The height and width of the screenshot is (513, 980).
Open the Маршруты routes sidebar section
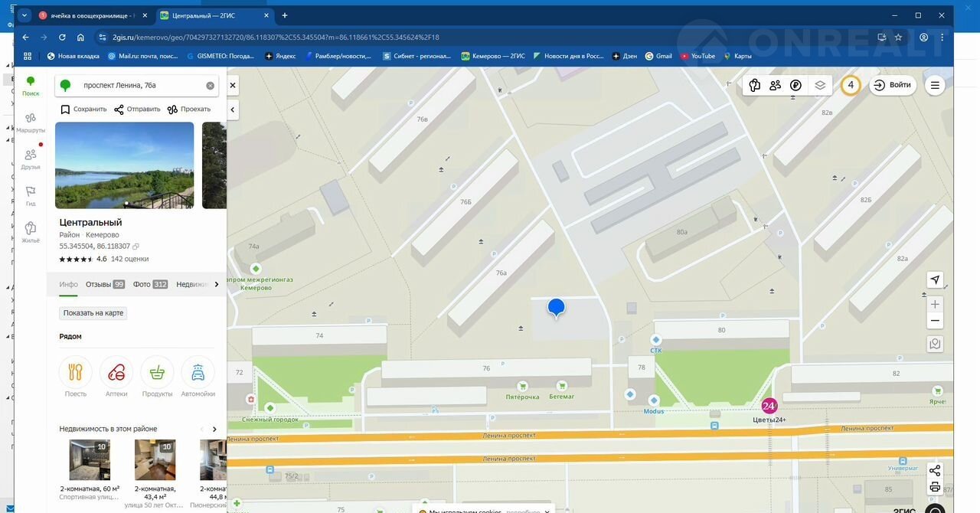coord(31,121)
